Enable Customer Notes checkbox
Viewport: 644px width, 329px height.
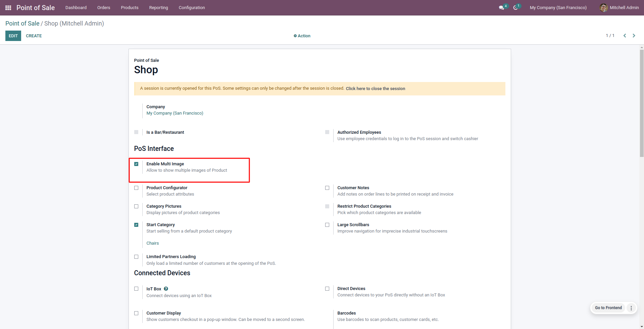327,188
